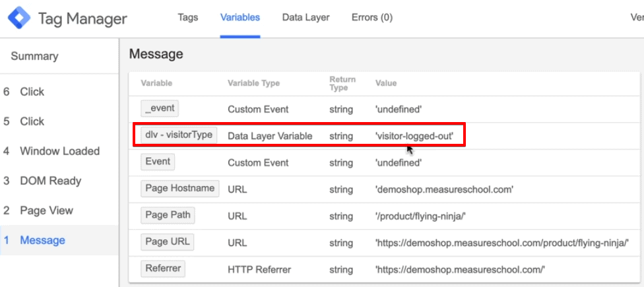
Task: Open the Data Layer tab
Action: click(x=306, y=18)
